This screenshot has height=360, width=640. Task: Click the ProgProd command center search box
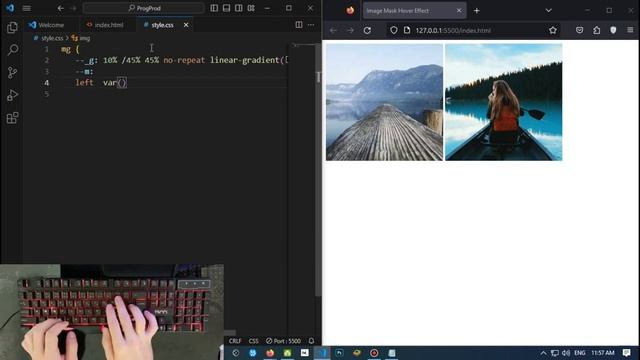coord(144,8)
